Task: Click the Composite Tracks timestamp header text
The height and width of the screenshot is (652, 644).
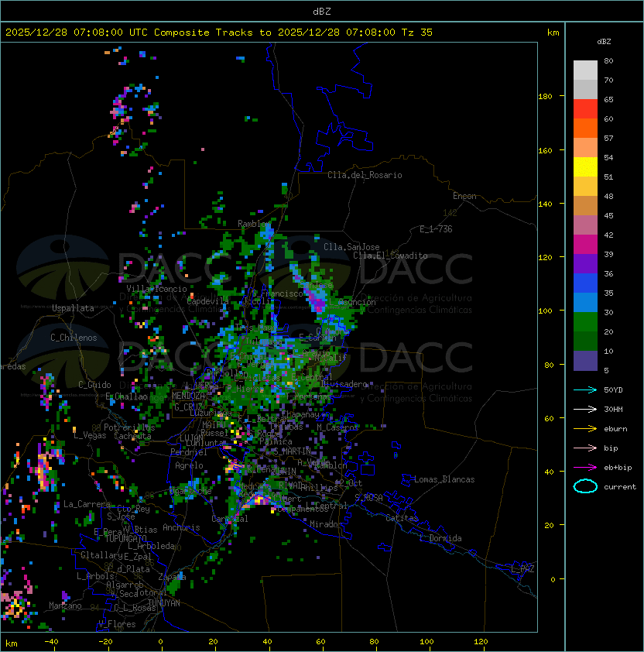Action: coord(219,33)
